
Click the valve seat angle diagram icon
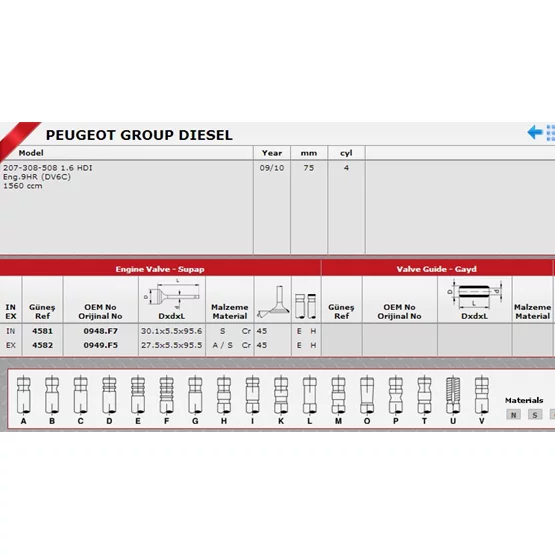click(x=273, y=302)
